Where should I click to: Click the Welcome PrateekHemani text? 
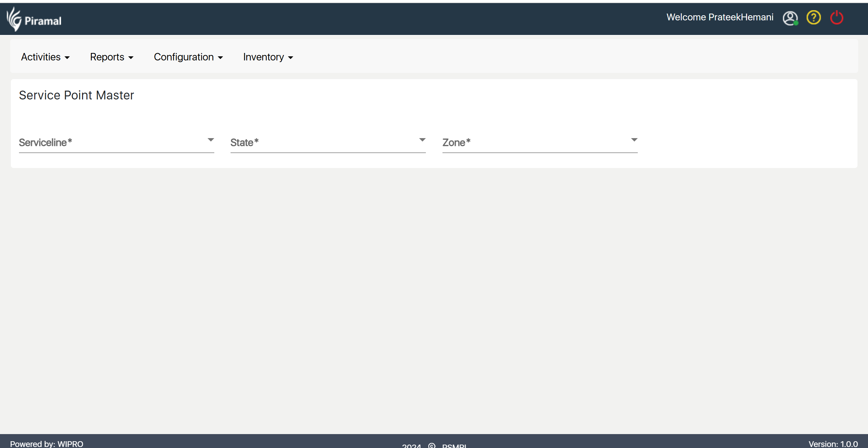click(720, 17)
